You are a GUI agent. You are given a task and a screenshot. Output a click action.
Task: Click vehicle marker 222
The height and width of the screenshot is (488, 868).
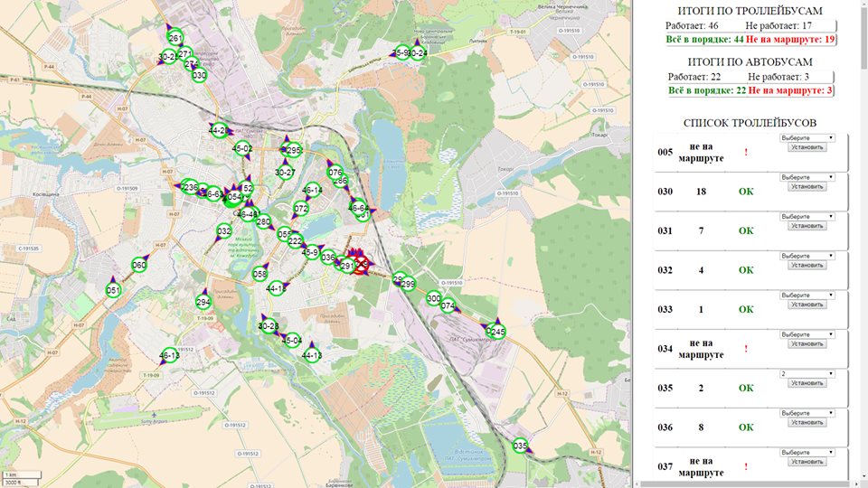pos(296,240)
